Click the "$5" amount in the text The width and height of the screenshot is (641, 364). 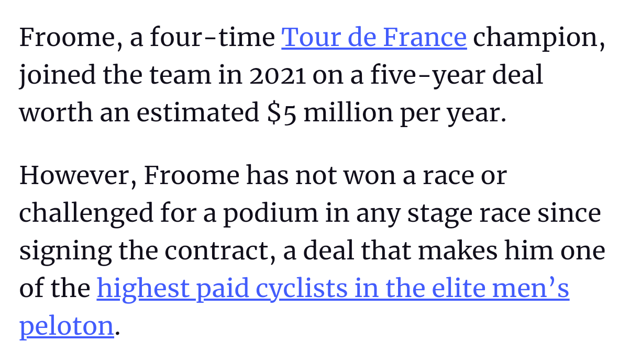click(282, 113)
